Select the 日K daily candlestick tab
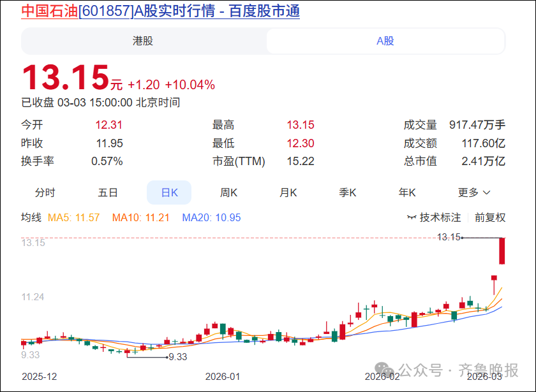The image size is (536, 392). pyautogui.click(x=169, y=192)
